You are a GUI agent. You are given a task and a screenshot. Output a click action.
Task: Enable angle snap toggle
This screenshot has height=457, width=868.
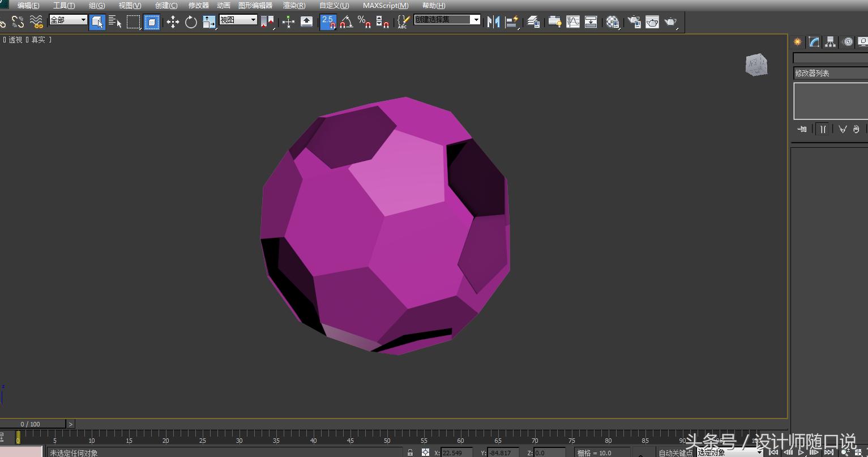tap(347, 22)
